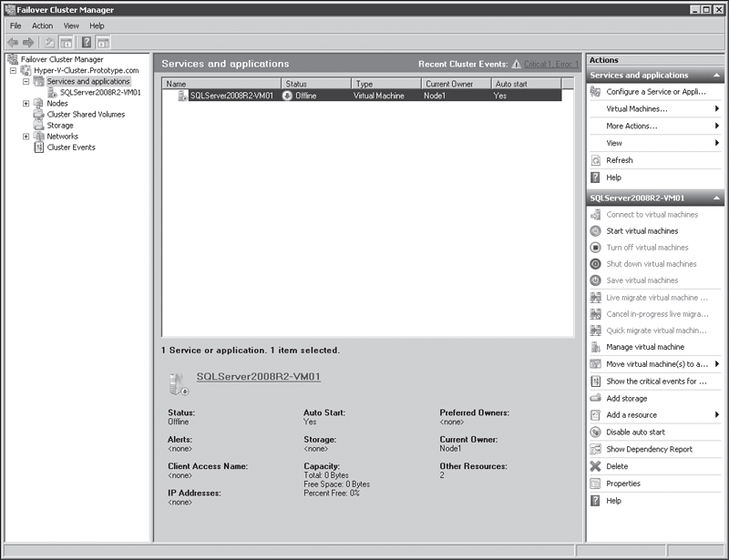Click the Turn off virtual machines icon
Image resolution: width=729 pixels, height=560 pixels.
(x=596, y=248)
